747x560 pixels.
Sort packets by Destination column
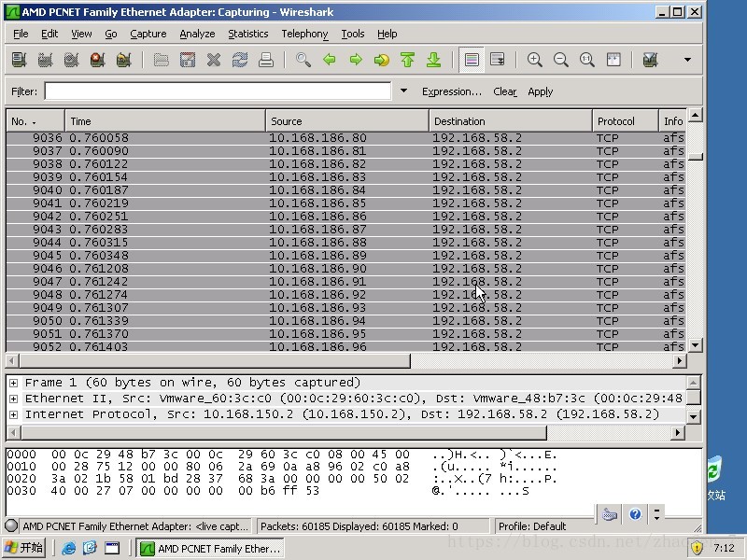[511, 121]
